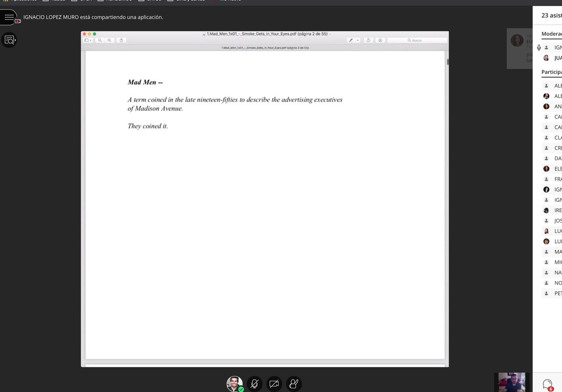
Task: Toggle the microphone mute button
Action: pyautogui.click(x=254, y=384)
